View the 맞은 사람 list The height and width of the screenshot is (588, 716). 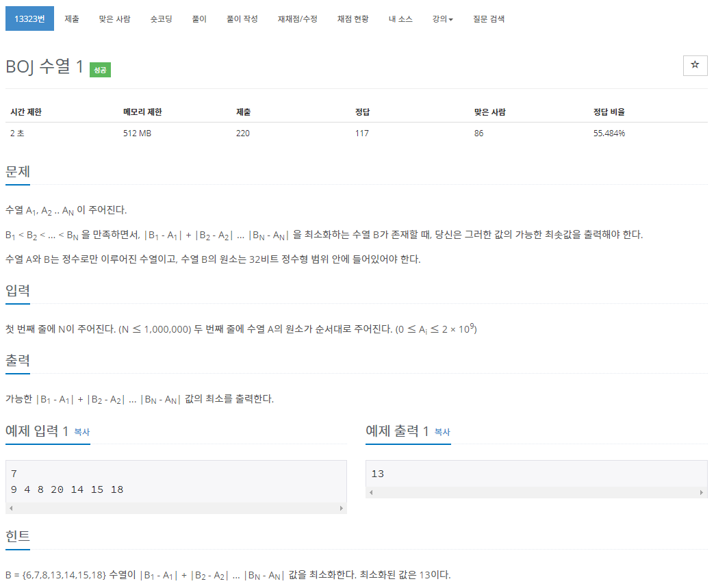(116, 18)
